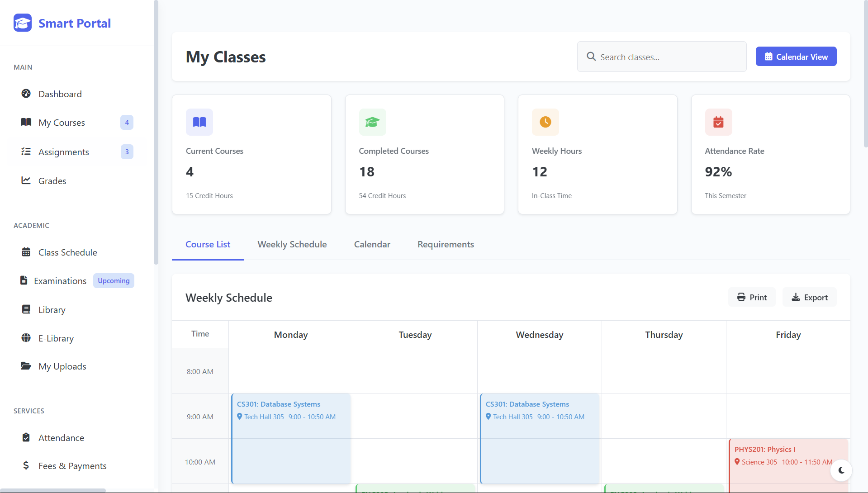
Task: Export the weekly schedule
Action: pyautogui.click(x=809, y=297)
